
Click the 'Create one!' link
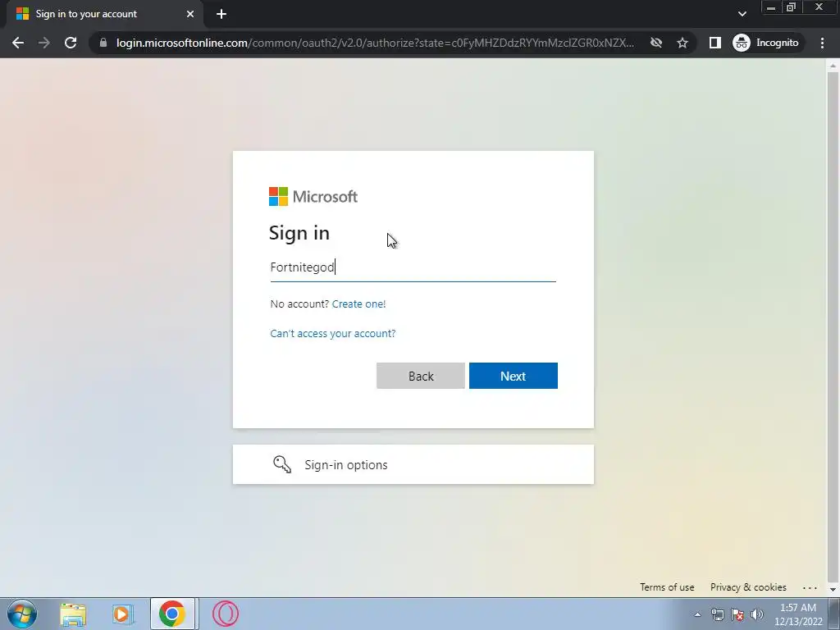[x=359, y=304]
